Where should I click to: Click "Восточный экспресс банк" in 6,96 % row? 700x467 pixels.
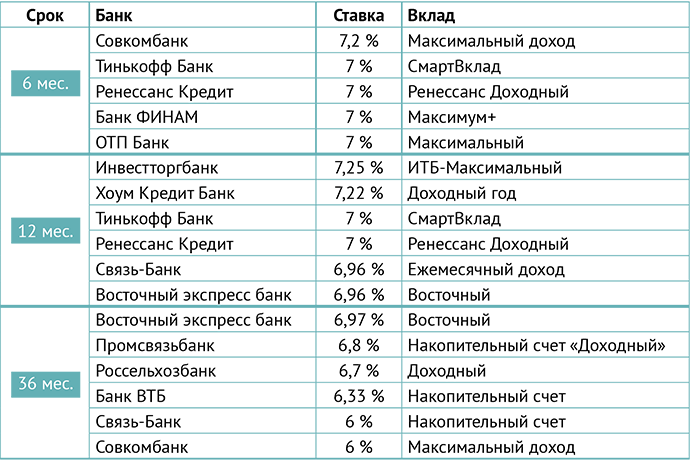click(x=193, y=295)
